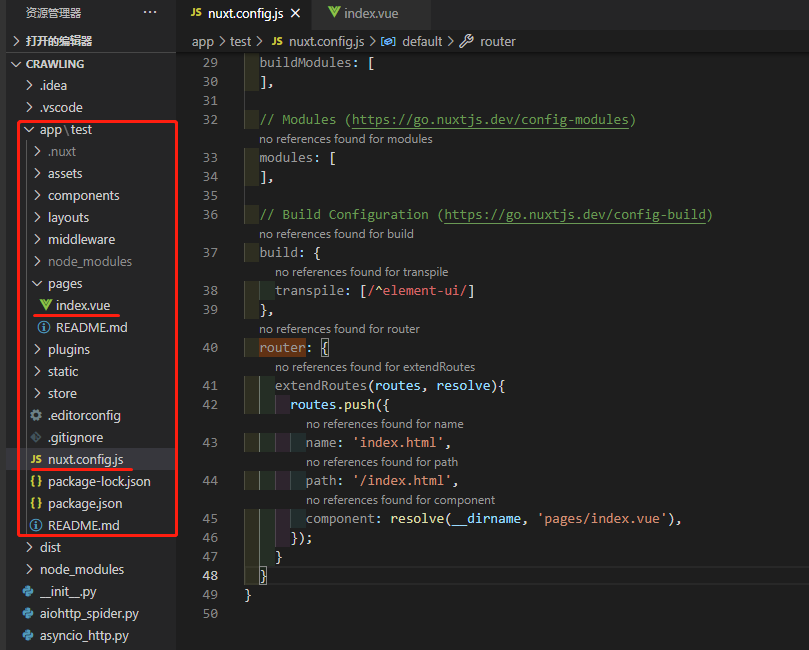Expand the assets folder
The image size is (809, 650).
point(65,174)
